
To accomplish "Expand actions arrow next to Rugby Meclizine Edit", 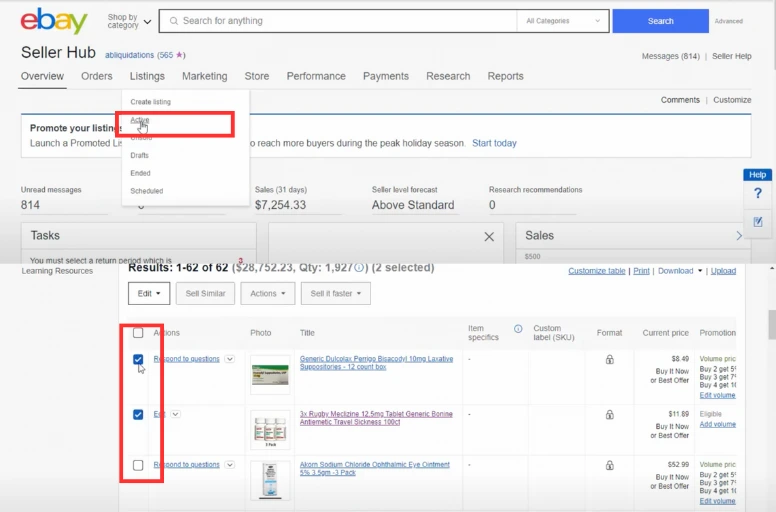I will (x=176, y=414).
